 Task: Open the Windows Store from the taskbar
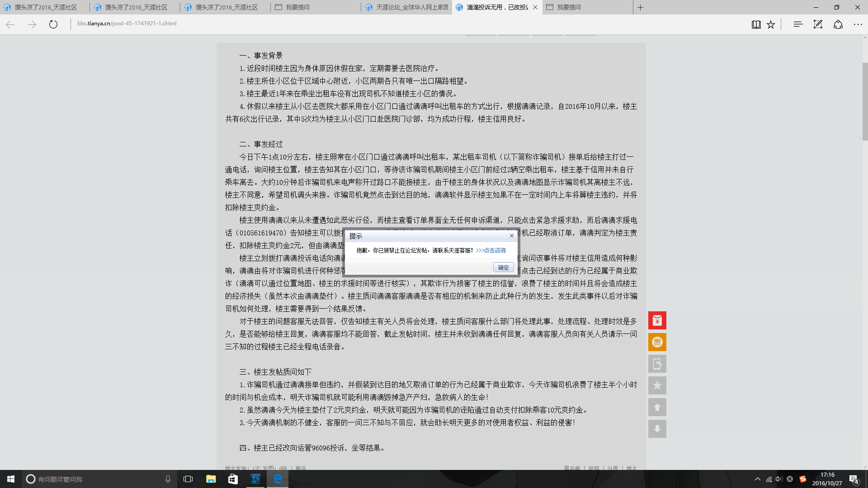pyautogui.click(x=233, y=479)
